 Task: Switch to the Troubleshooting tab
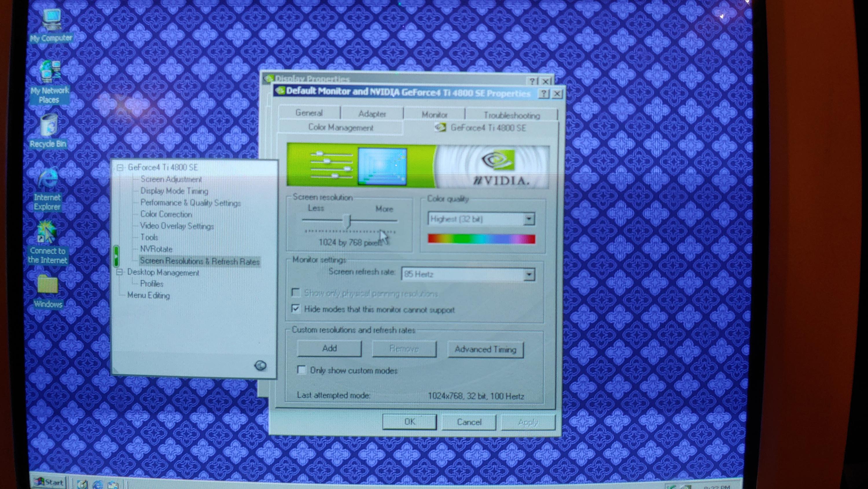coord(511,115)
